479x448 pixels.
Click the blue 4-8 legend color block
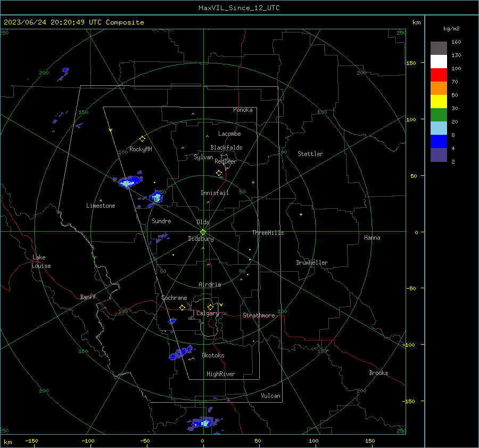[439, 142]
